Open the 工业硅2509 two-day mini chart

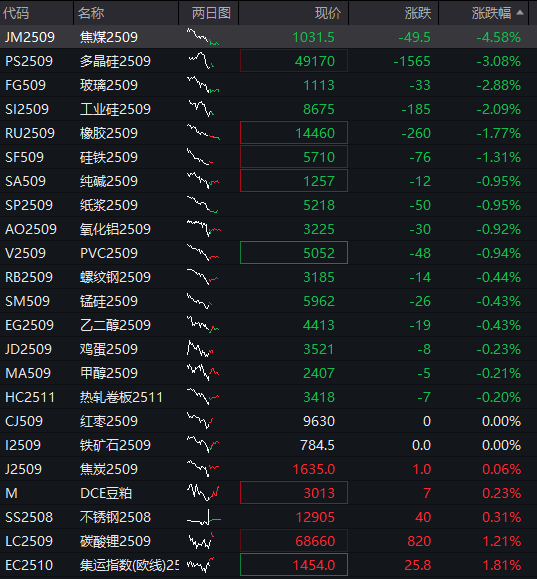(x=201, y=109)
